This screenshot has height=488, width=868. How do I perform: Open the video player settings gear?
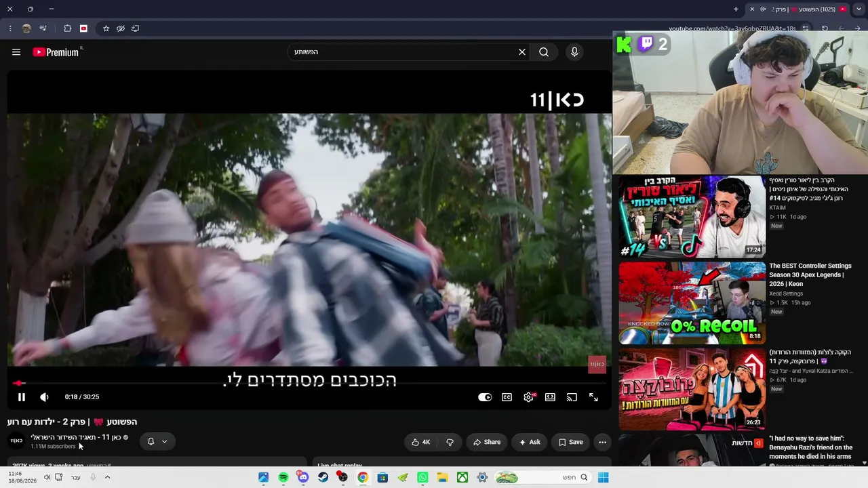(x=529, y=397)
